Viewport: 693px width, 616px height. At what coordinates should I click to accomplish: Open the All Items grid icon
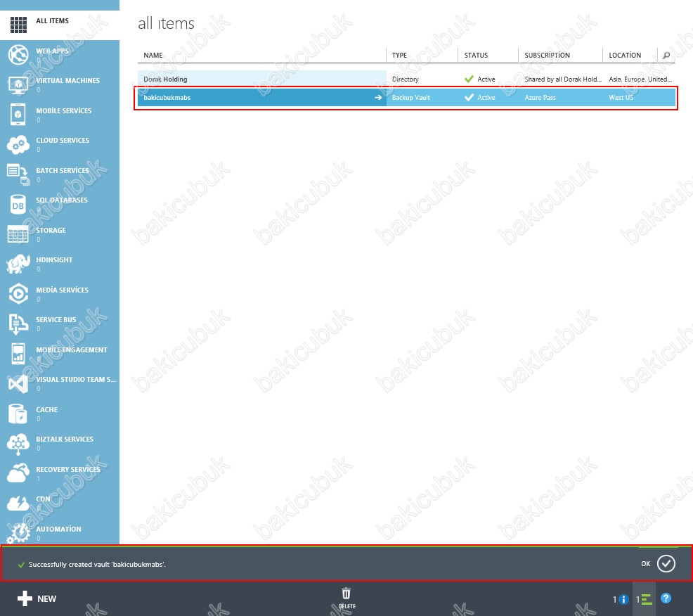(x=18, y=25)
